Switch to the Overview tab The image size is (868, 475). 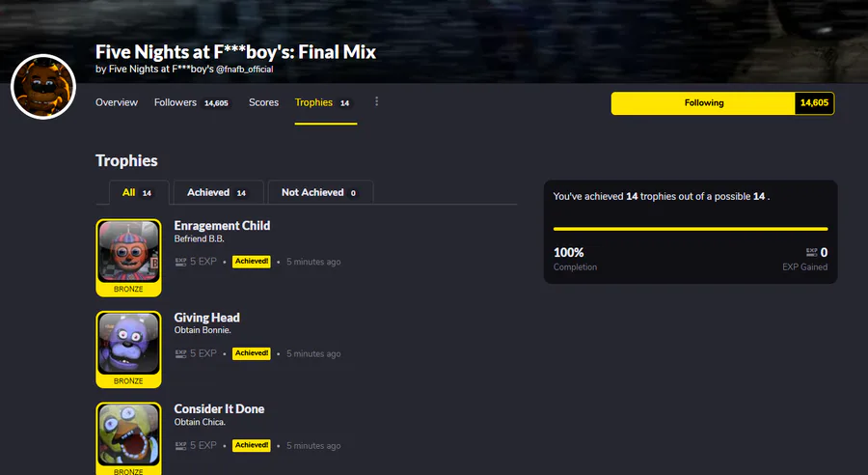tap(117, 102)
